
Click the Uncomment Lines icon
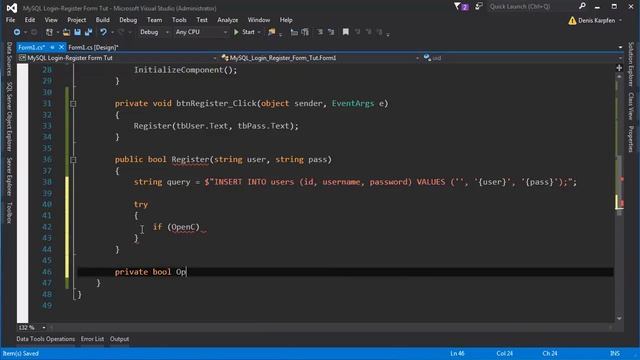click(305, 32)
